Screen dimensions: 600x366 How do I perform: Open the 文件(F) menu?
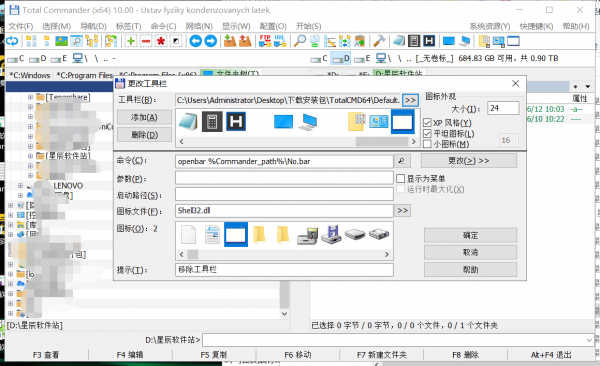(21, 26)
